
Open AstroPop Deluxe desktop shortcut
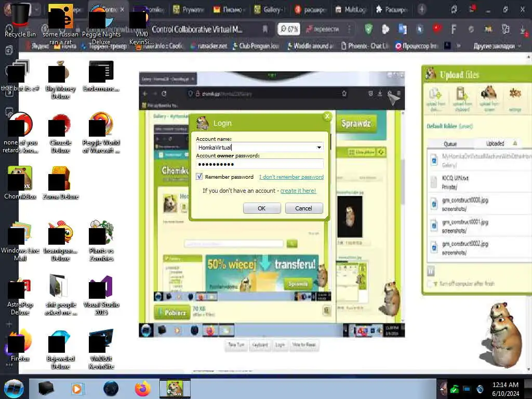[20, 295]
